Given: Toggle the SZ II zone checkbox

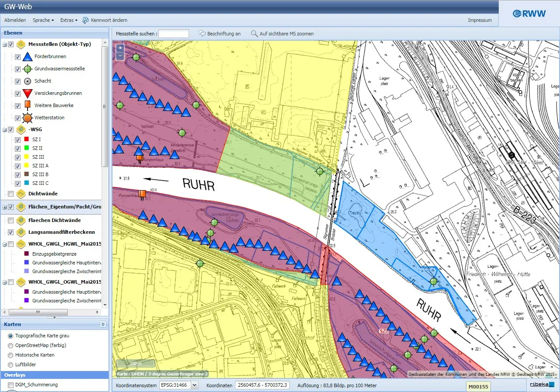Looking at the screenshot, I should coord(17,149).
